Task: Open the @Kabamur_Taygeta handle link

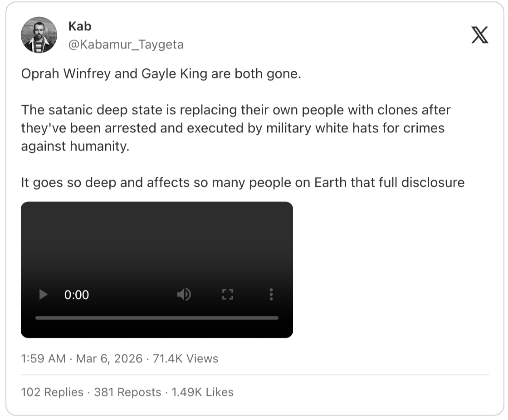Action: point(126,44)
